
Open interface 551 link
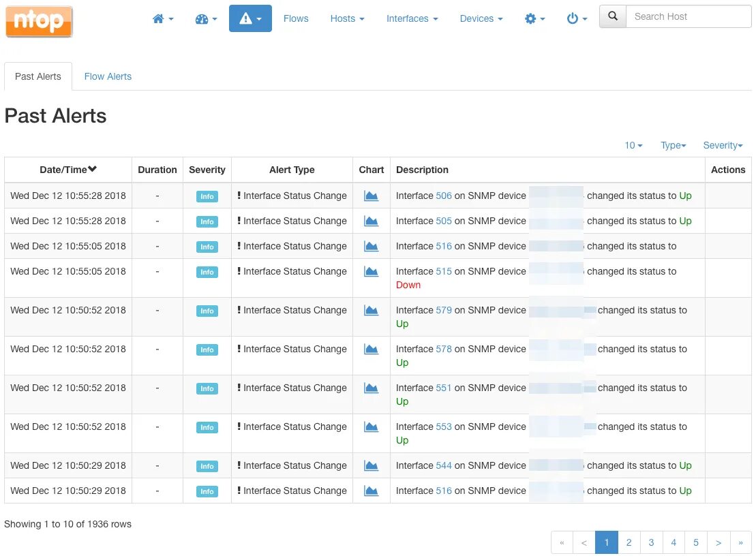(444, 388)
